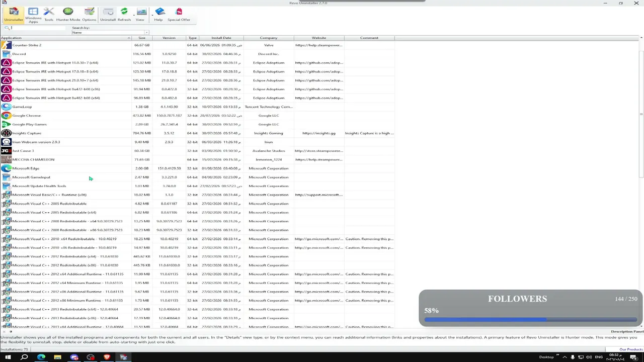Select the Microsoft Update Health Tools icon
Viewport: 644px width, 362px height.
(6, 186)
